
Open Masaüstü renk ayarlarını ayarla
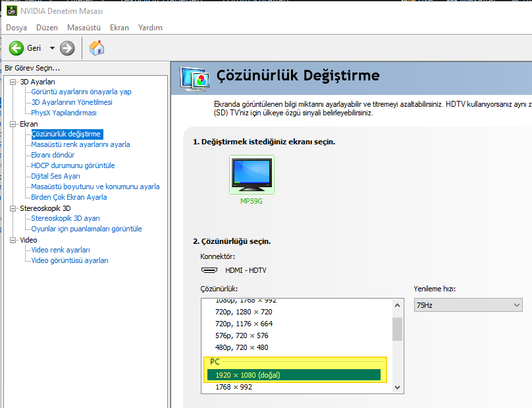tap(80, 144)
